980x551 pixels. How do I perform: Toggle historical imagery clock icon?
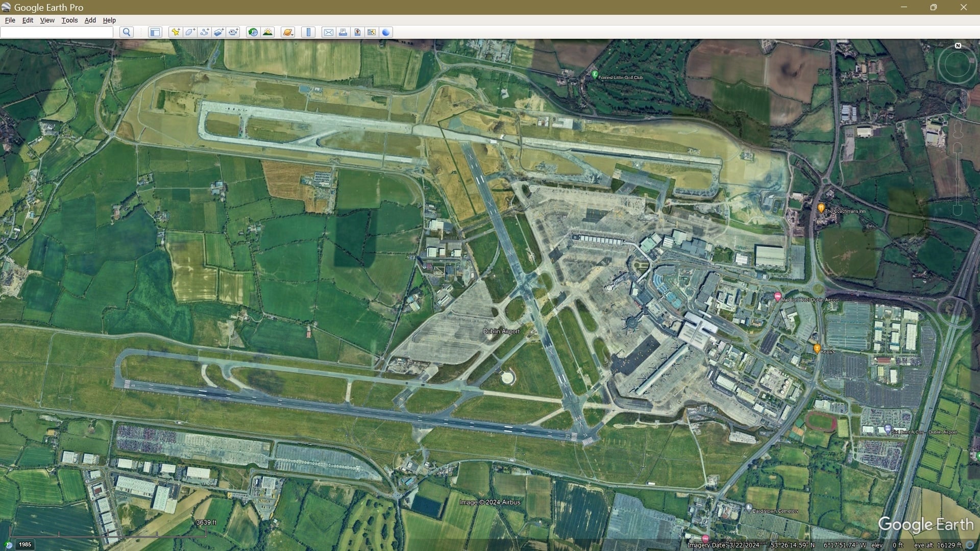pos(253,32)
